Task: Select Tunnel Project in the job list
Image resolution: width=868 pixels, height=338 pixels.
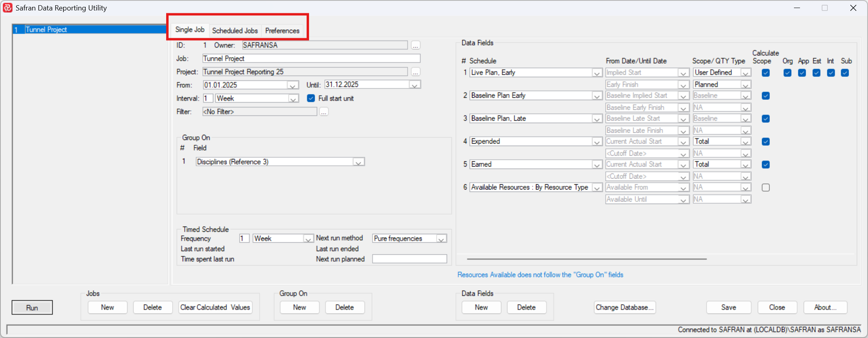Action: 90,29
